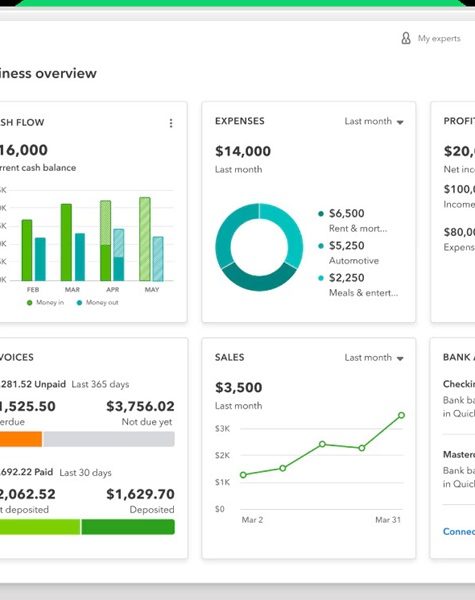Click the $14,000 expenses total
This screenshot has width=475, height=600.
tap(243, 151)
